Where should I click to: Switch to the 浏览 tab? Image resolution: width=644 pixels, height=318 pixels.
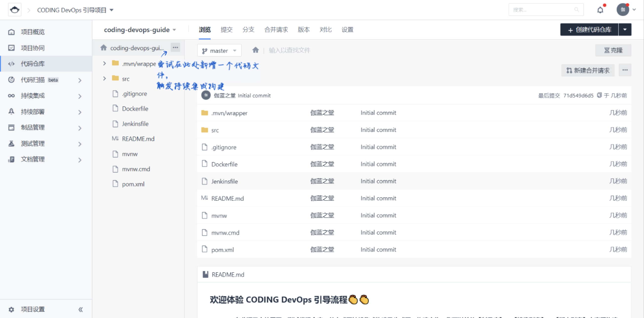[x=205, y=30]
